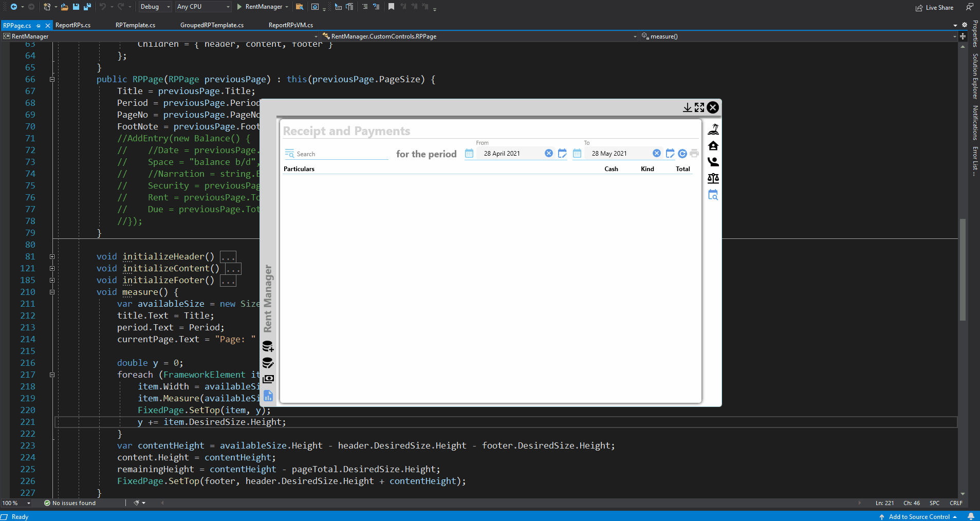Open the balance scale icon in right sidebar

tap(713, 178)
